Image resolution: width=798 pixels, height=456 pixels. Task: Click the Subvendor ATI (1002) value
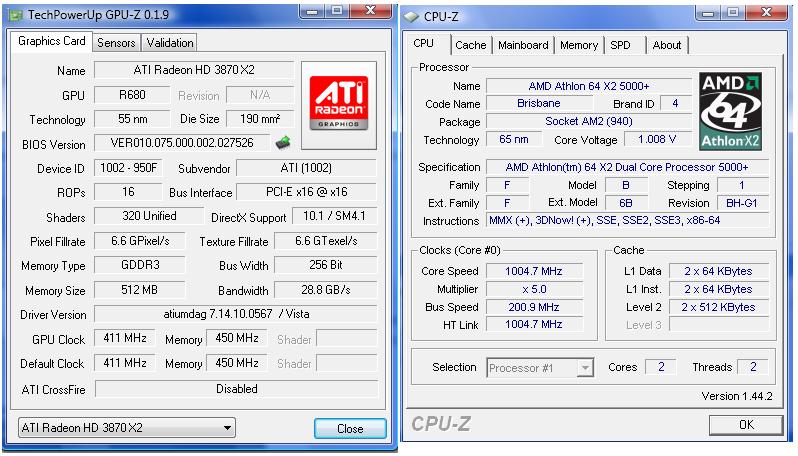(x=306, y=167)
